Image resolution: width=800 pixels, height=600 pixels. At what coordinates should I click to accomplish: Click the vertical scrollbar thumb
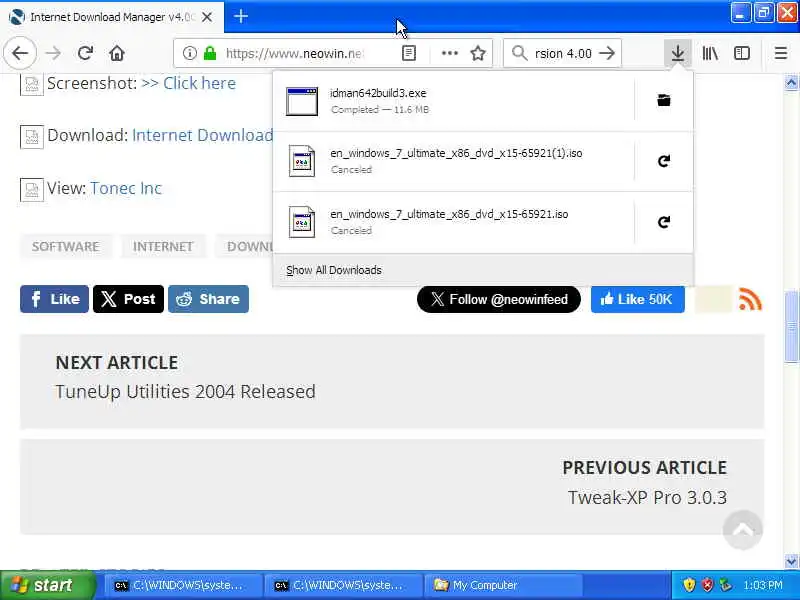[791, 327]
